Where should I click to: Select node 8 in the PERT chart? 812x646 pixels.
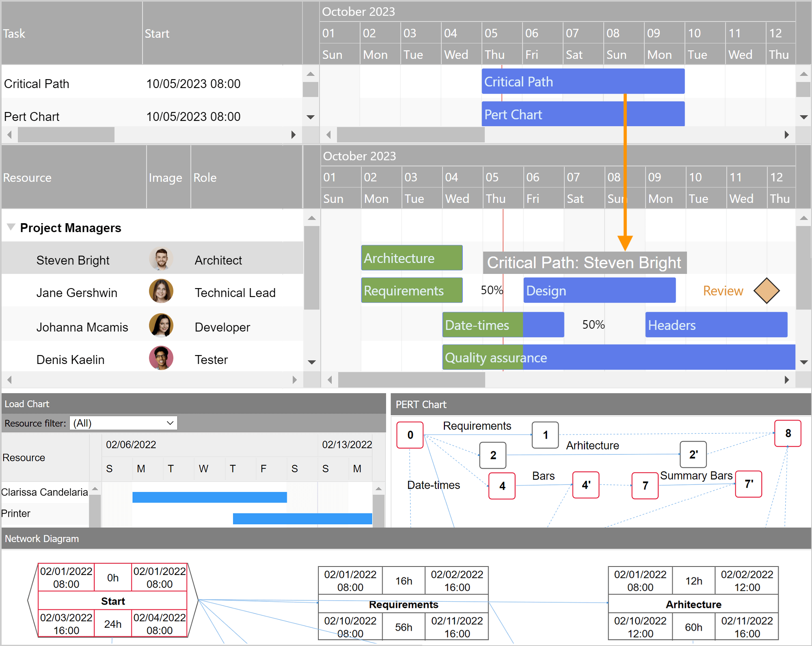pyautogui.click(x=788, y=433)
